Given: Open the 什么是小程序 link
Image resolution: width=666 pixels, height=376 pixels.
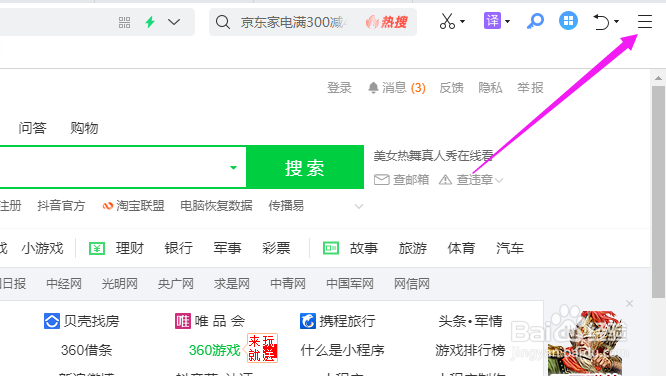Looking at the screenshot, I should (343, 351).
